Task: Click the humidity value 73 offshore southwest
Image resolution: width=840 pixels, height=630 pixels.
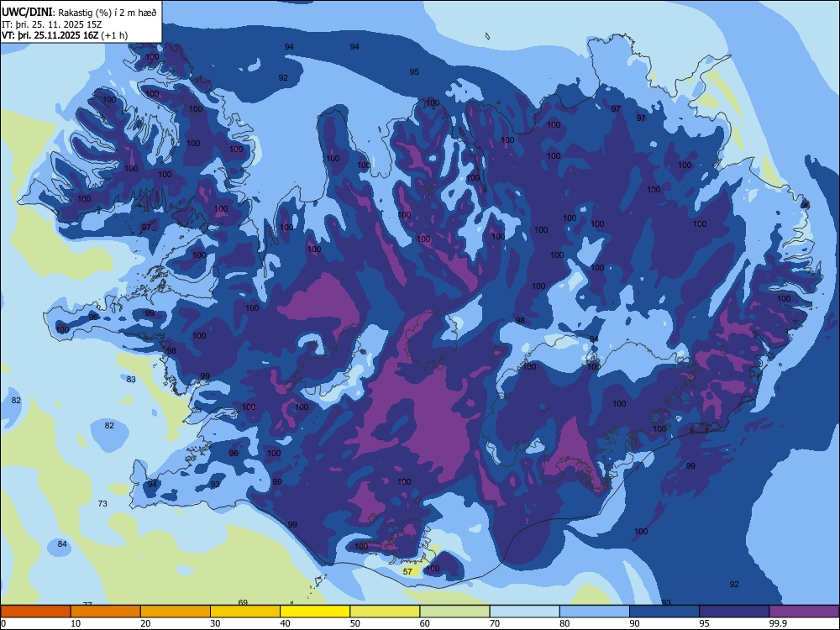Action: (102, 503)
